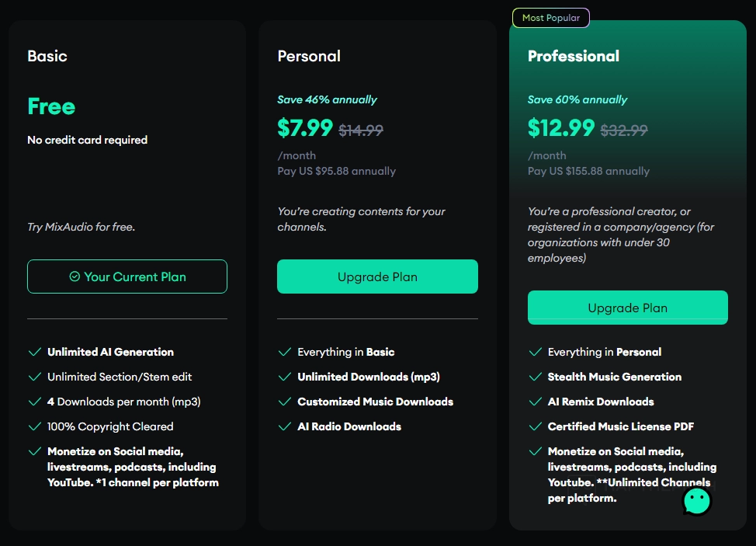This screenshot has width=756, height=546.
Task: Click checkmark beside Certified Music License PDF
Action: (x=535, y=426)
